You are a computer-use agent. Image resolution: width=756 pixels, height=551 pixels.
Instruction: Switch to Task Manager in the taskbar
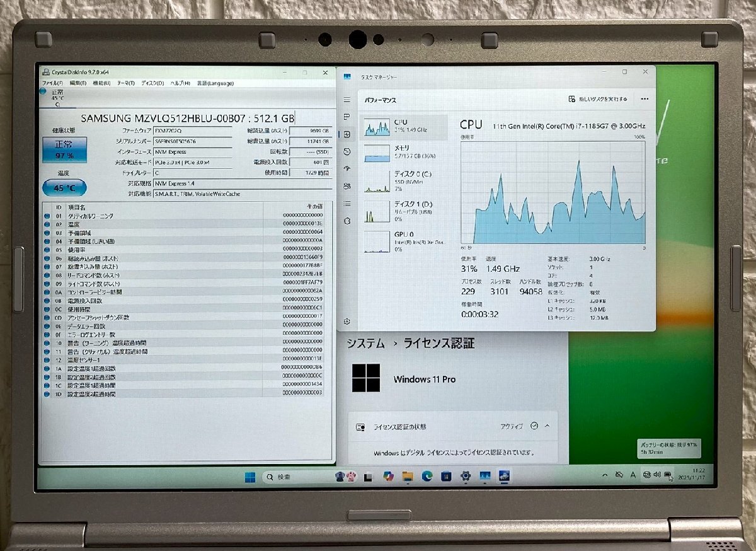click(x=485, y=477)
